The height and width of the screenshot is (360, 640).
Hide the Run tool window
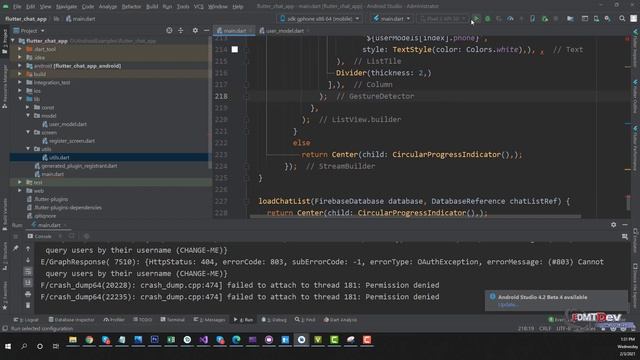(625, 225)
